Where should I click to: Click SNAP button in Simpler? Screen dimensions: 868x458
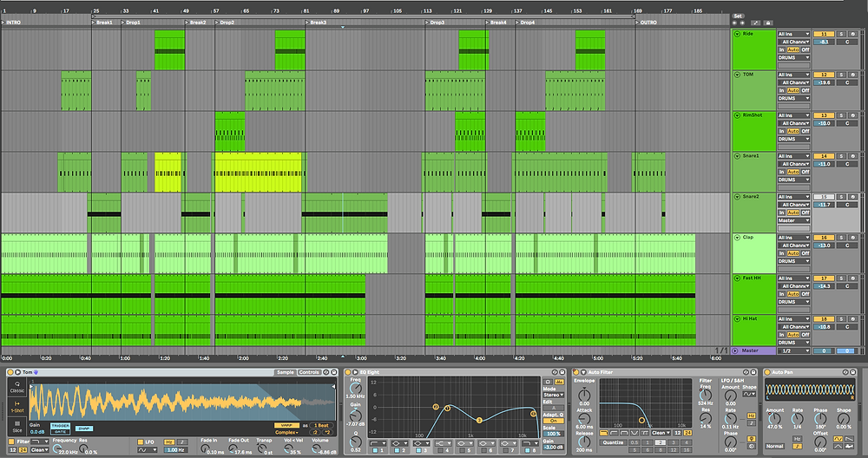84,429
